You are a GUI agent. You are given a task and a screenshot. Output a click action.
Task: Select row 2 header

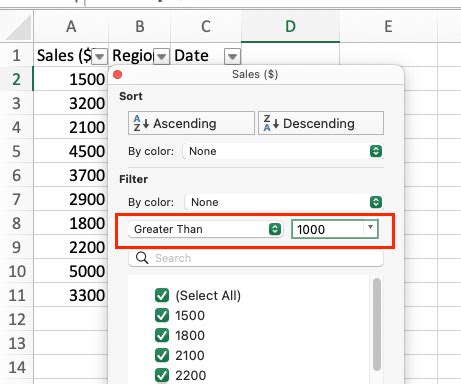pyautogui.click(x=16, y=79)
